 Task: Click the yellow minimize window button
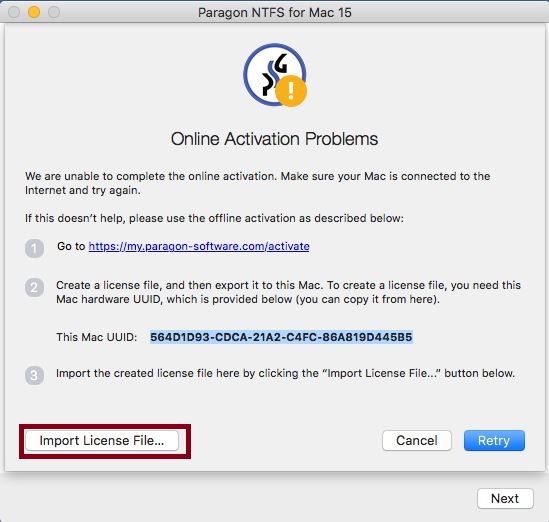pos(34,12)
